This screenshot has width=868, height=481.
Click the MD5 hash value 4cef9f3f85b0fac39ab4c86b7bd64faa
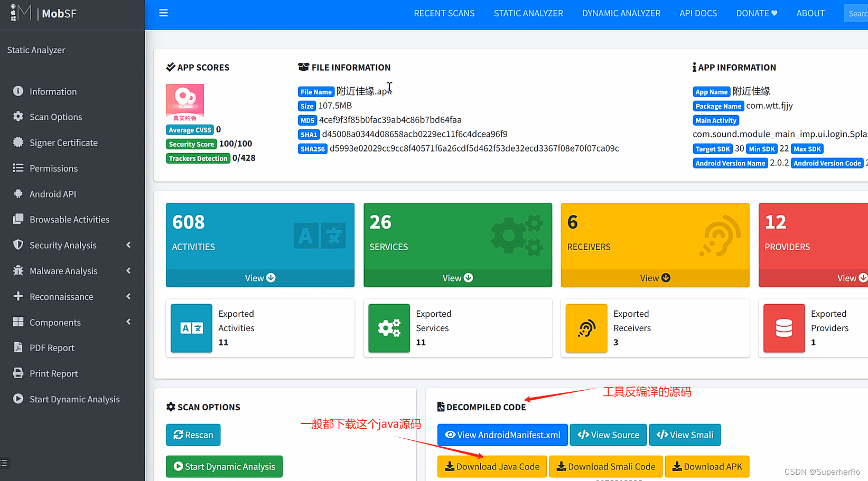coord(390,120)
